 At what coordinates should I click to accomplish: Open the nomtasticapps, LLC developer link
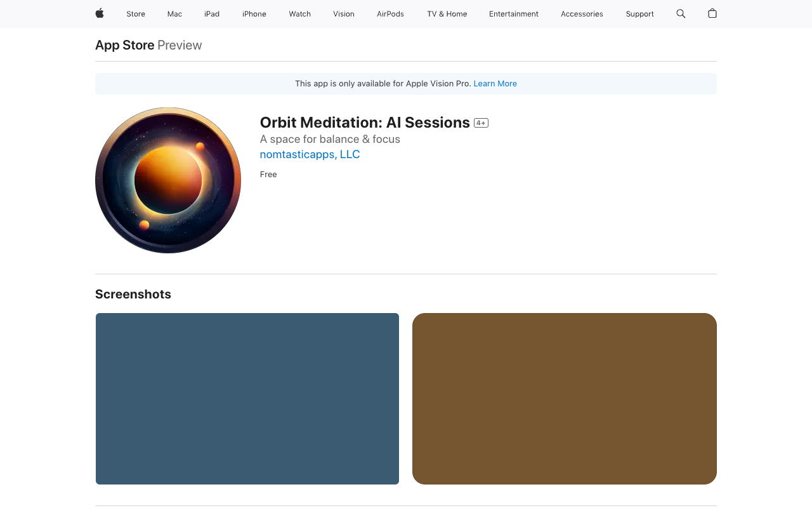[x=310, y=154]
